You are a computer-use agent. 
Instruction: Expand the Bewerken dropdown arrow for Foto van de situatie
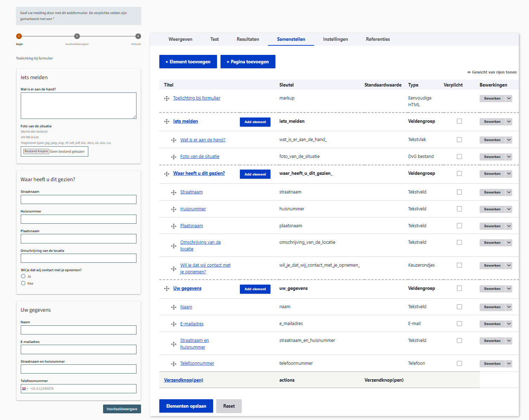pos(509,157)
